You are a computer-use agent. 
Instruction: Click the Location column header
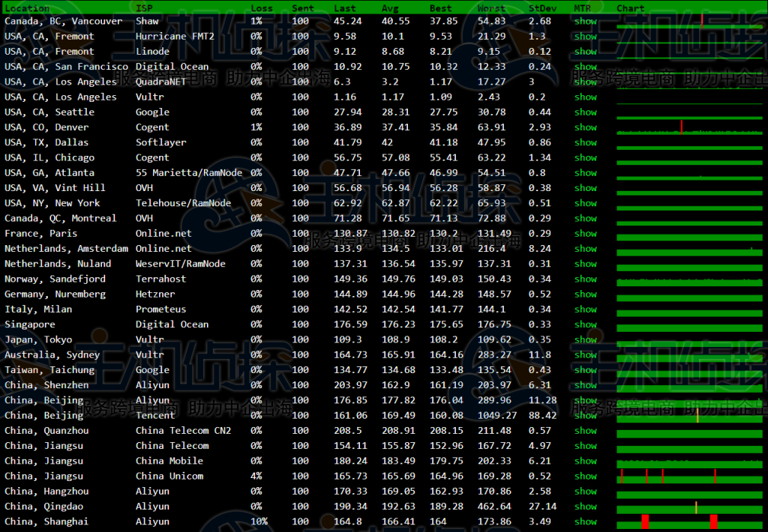pyautogui.click(x=27, y=8)
